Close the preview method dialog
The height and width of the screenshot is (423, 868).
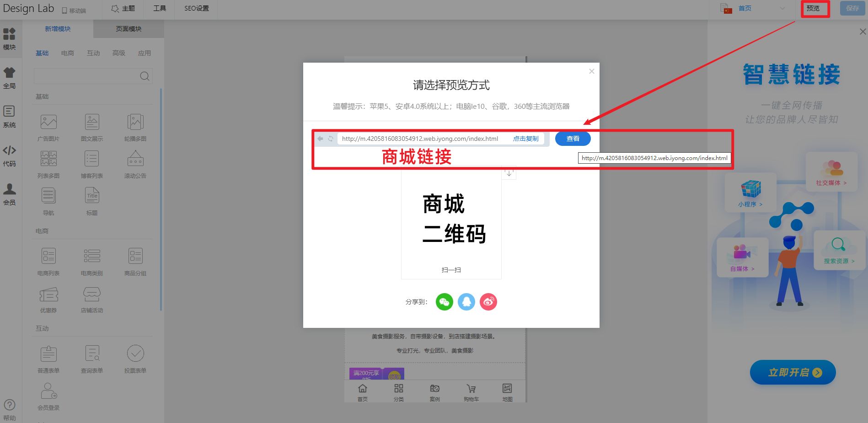pyautogui.click(x=591, y=71)
